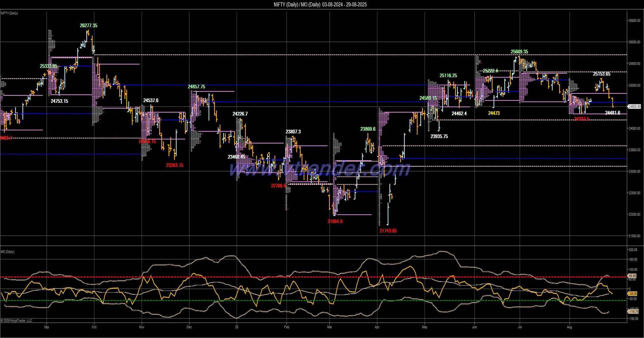This screenshot has height=338, width=644.
Task: Click the www.vtrender.com watermark
Action: pos(319,169)
